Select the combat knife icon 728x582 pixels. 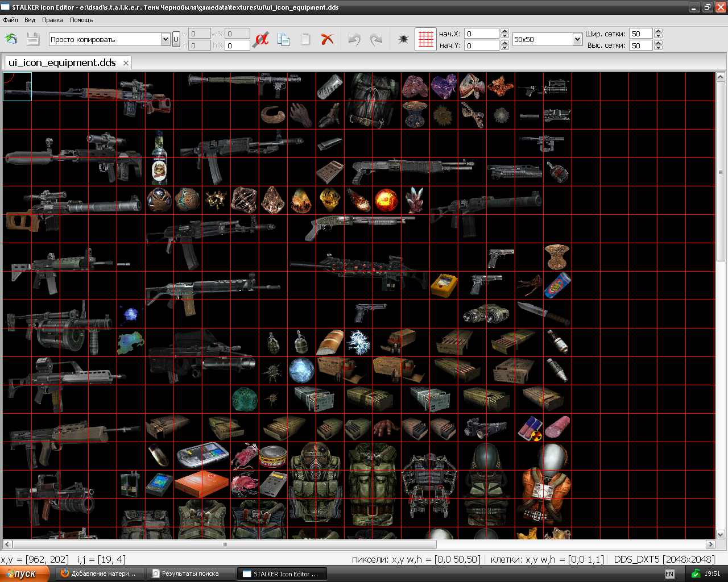pos(543,313)
